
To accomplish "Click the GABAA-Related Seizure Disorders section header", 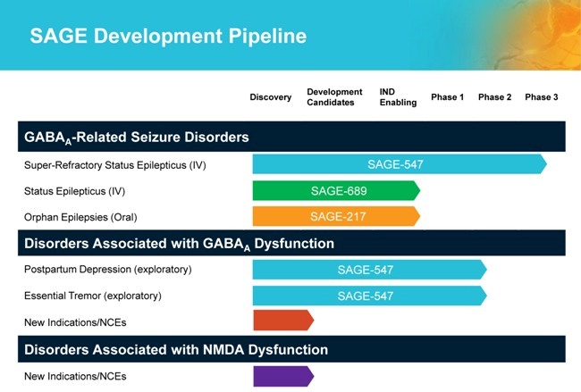I will pos(136,138).
